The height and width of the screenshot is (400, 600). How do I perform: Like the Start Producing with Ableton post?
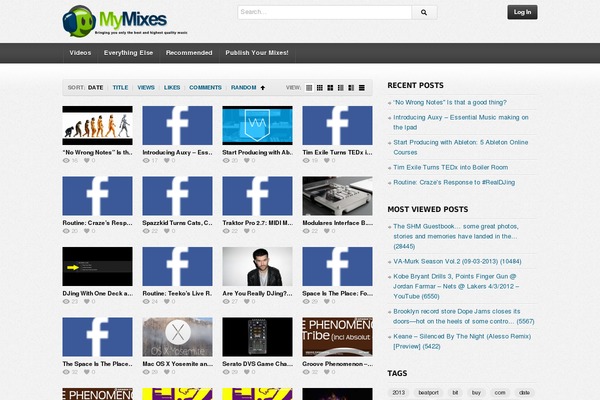coord(247,161)
